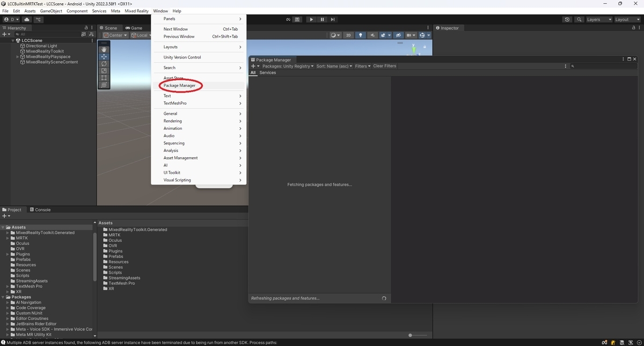Image resolution: width=644 pixels, height=346 pixels.
Task: Open the Hierarchy panel more-options menu
Action: [92, 28]
